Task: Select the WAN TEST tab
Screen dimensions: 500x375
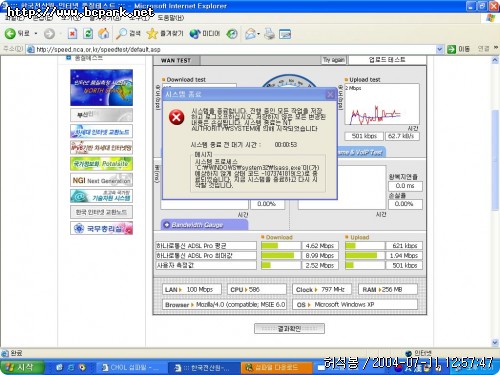Action: pyautogui.click(x=176, y=60)
